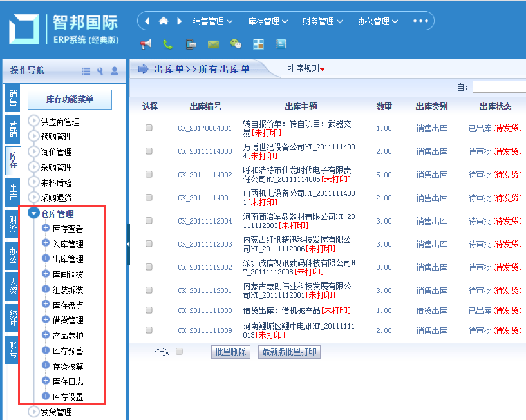Click the wrench icon beside 操作导航
Image resolution: width=526 pixels, height=420 pixels.
pyautogui.click(x=101, y=70)
